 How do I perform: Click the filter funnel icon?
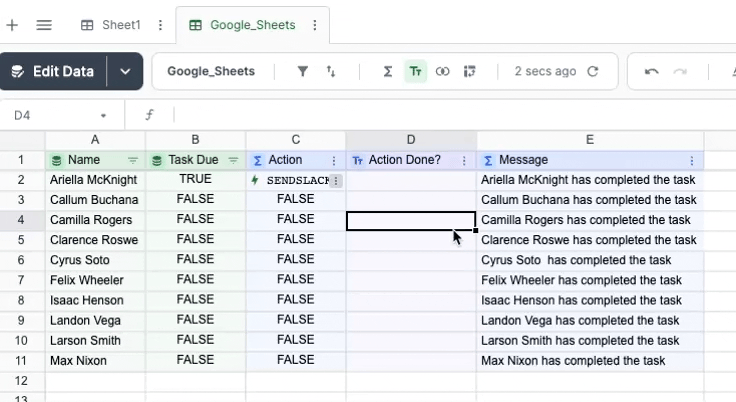[302, 72]
